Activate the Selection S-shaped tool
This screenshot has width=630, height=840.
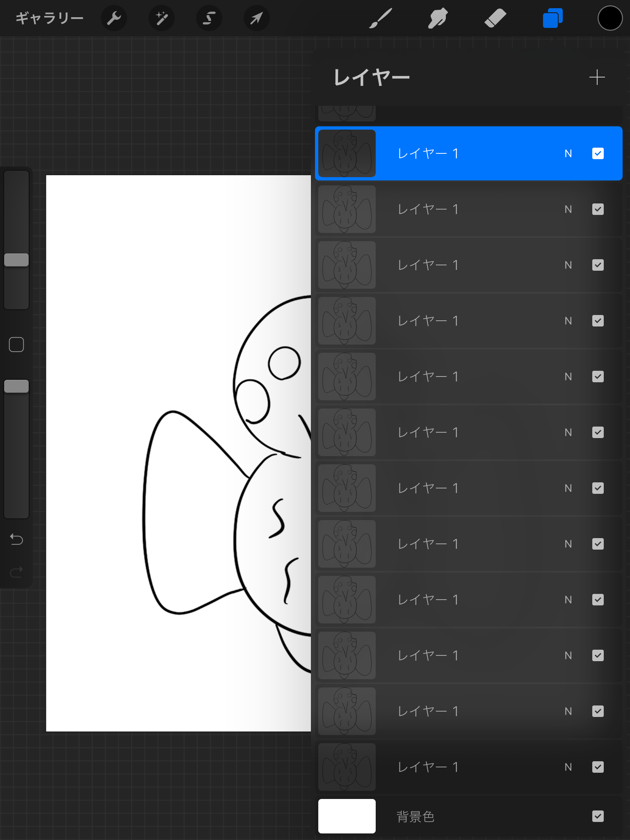click(x=209, y=18)
